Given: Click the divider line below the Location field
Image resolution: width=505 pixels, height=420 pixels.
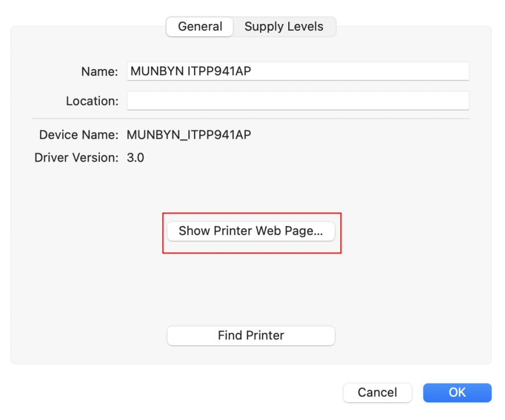Looking at the screenshot, I should click(x=251, y=119).
